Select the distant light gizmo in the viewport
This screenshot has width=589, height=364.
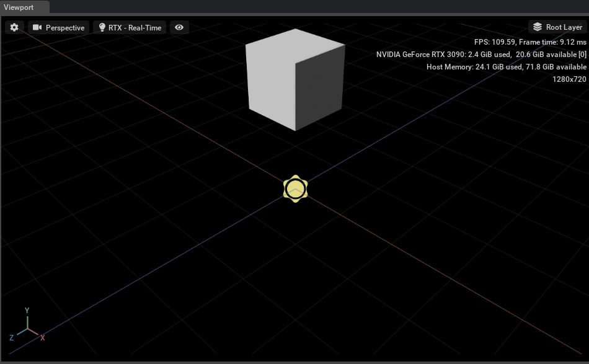(296, 189)
